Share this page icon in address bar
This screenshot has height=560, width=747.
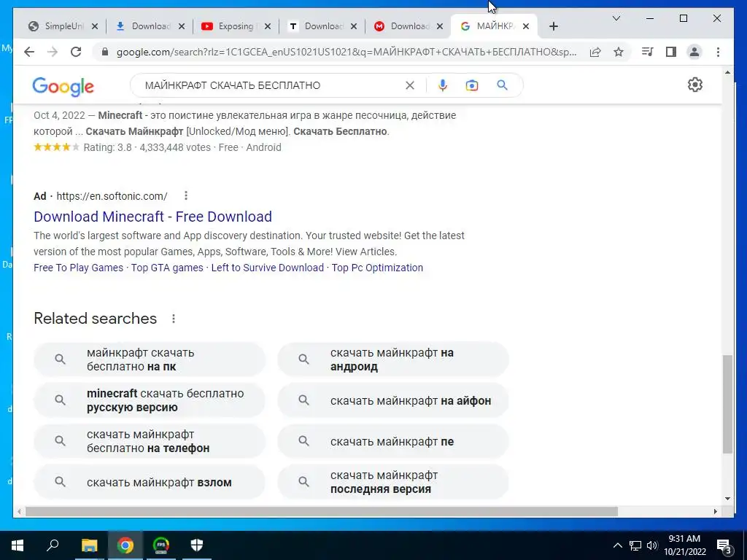tap(595, 52)
